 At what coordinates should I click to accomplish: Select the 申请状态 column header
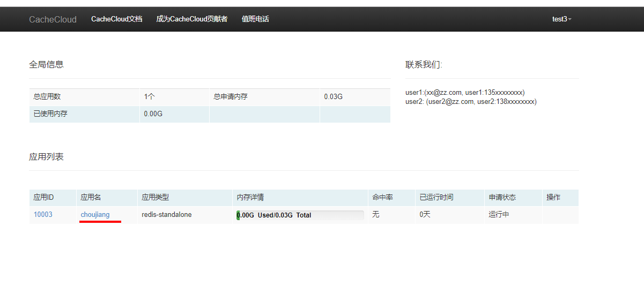coord(513,198)
